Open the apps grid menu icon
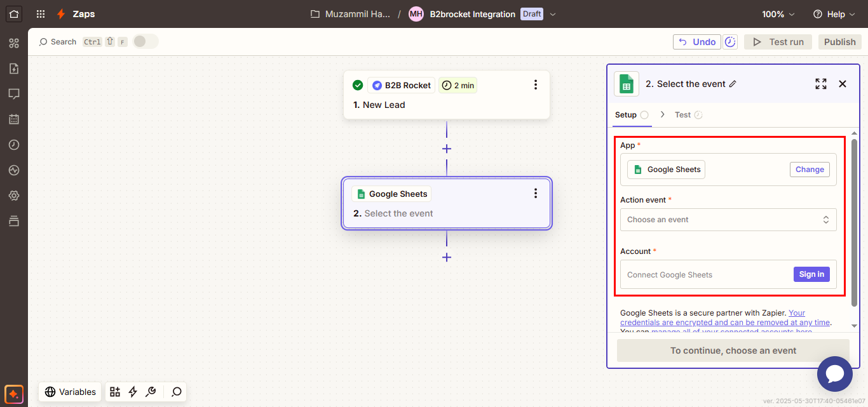The width and height of the screenshot is (868, 407). coord(41,14)
